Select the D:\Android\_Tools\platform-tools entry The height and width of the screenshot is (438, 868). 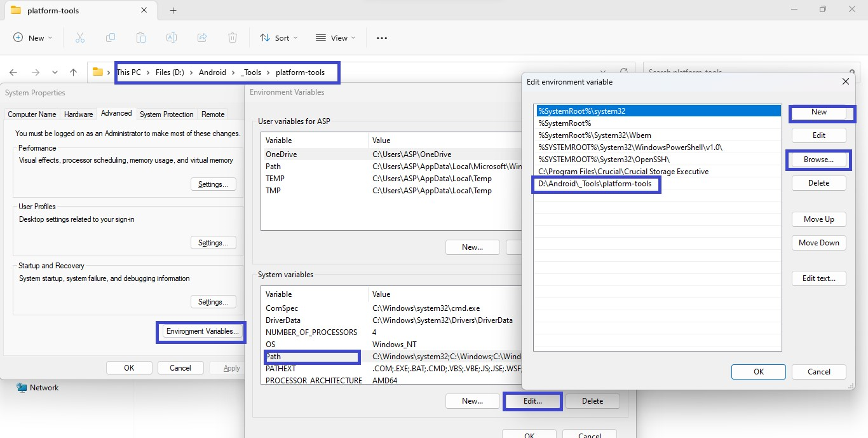(x=595, y=184)
